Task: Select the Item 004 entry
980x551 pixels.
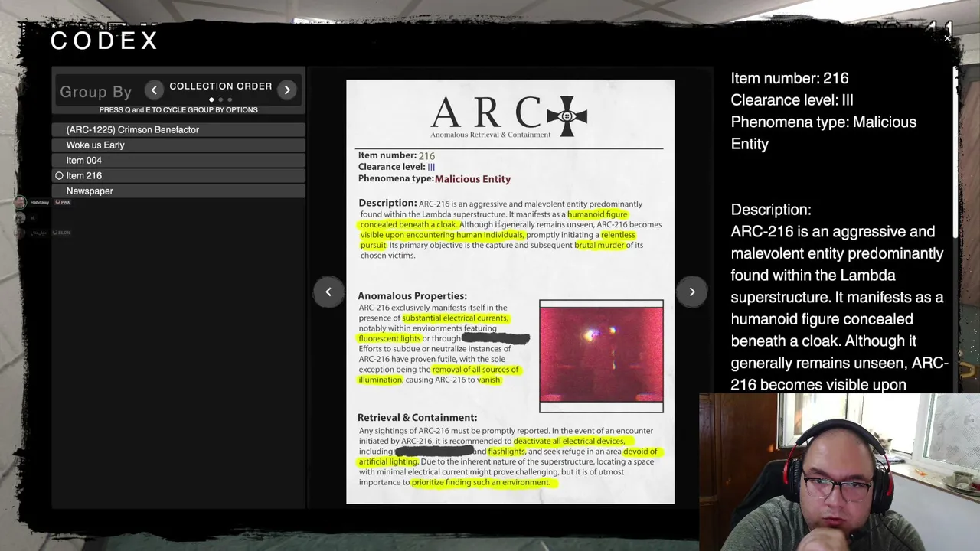Action: coord(178,160)
